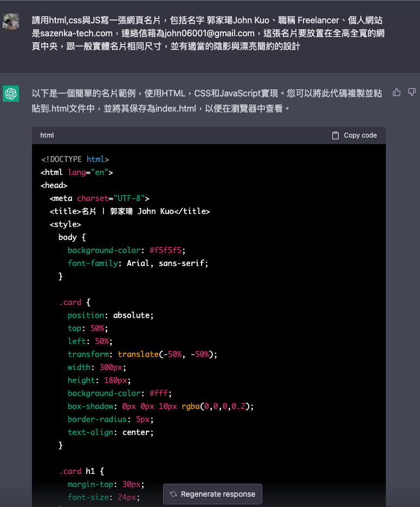Image resolution: width=420 pixels, height=507 pixels.
Task: Click the user prompt about 網頁名片
Action: 208,34
